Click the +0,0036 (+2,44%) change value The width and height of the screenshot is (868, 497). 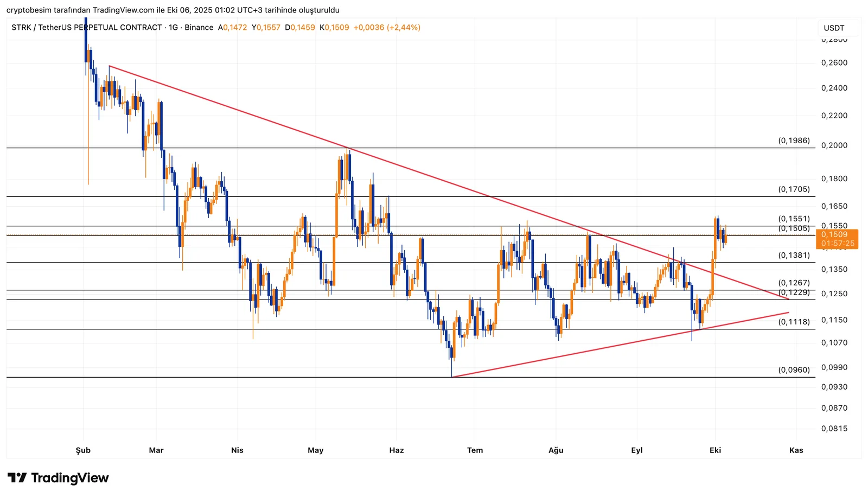point(387,28)
